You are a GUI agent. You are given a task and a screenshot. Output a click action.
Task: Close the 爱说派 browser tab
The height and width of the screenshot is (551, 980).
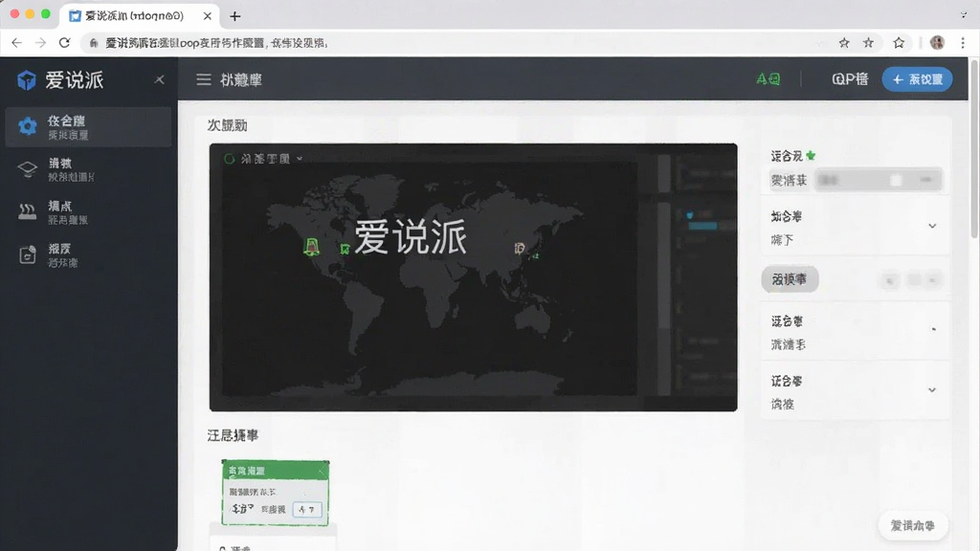click(208, 16)
